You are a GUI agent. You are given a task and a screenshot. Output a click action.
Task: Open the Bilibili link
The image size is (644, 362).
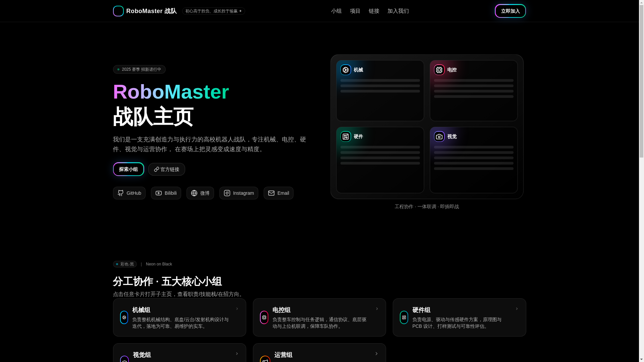(166, 193)
